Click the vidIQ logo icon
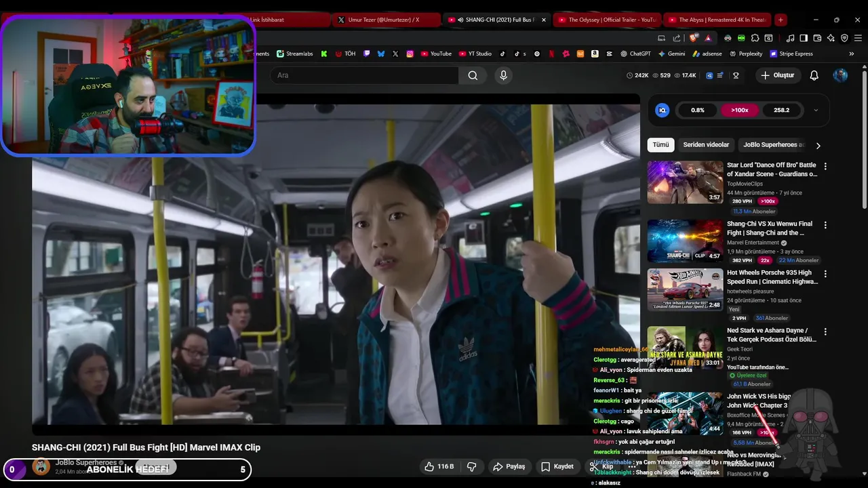 (663, 110)
